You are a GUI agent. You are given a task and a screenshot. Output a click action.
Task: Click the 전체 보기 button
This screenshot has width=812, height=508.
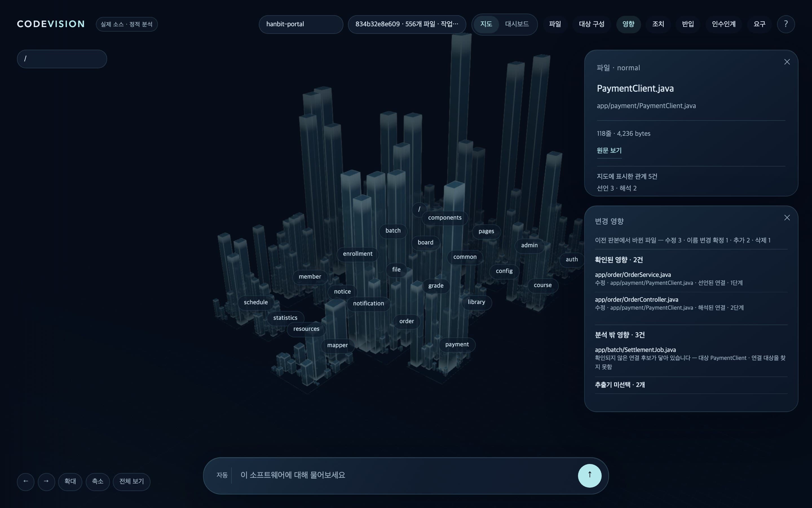click(x=132, y=481)
